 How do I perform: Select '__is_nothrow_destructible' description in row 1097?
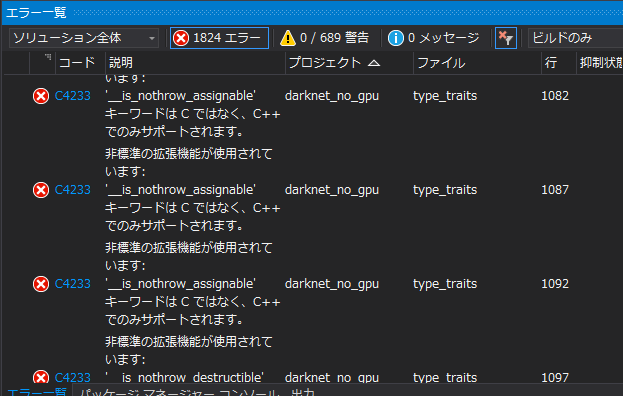coord(184,377)
